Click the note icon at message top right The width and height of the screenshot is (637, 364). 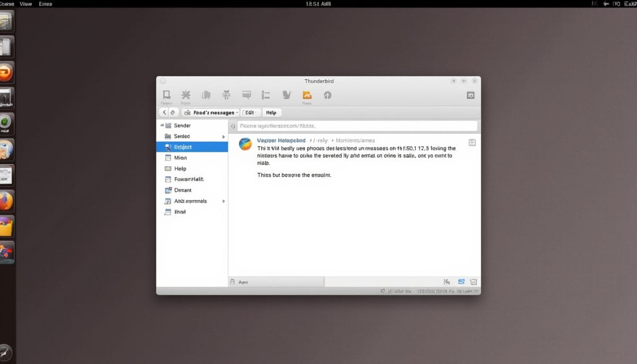pyautogui.click(x=472, y=142)
